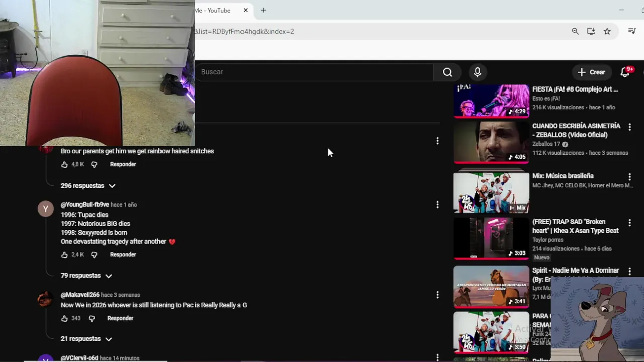Click Taylor porras channel name
The width and height of the screenshot is (644, 362).
(548, 240)
